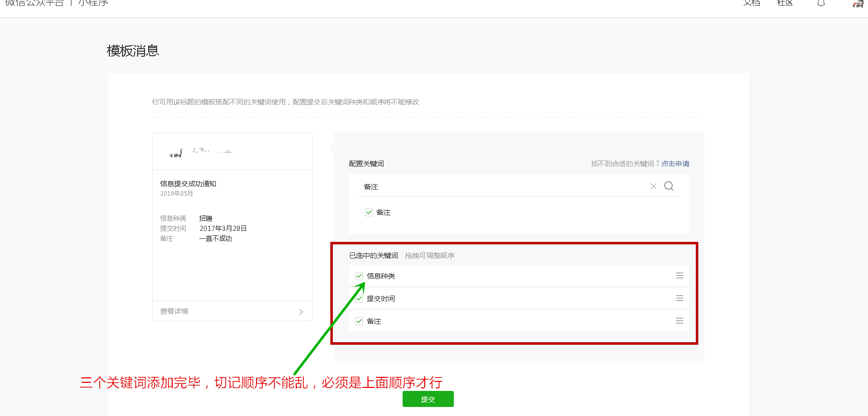The image size is (868, 416).
Task: Focus the 配置关键词 search input field
Action: point(502,187)
